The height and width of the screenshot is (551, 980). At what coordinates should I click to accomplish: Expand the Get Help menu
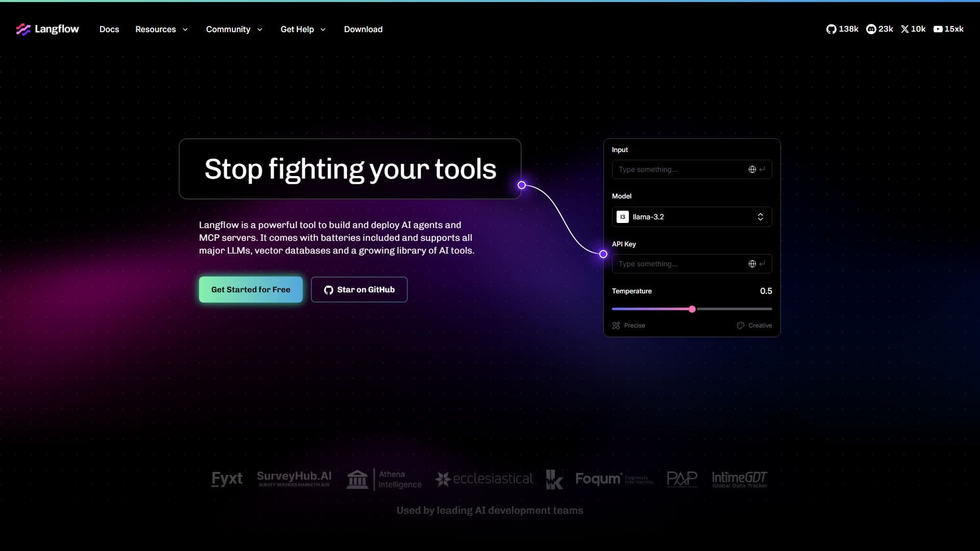[303, 29]
